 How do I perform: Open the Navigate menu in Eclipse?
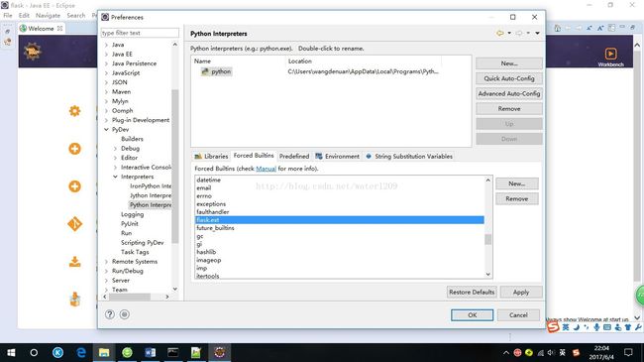point(48,15)
